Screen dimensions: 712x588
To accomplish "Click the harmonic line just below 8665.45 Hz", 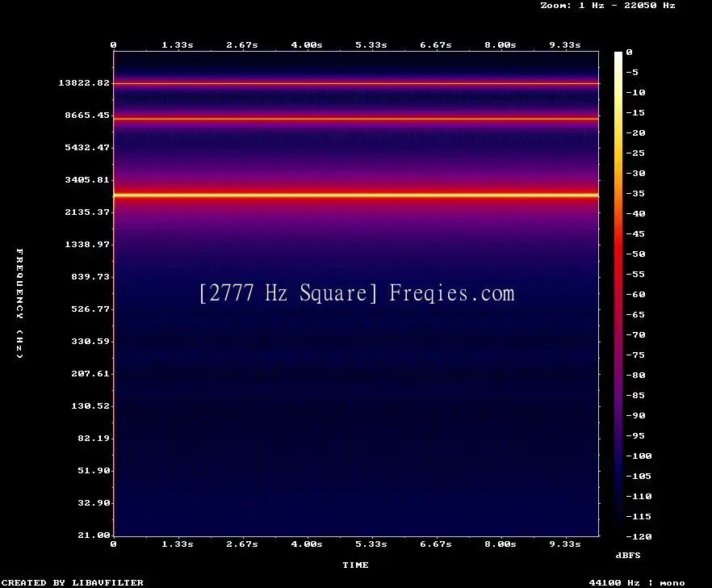I will coord(356,119).
